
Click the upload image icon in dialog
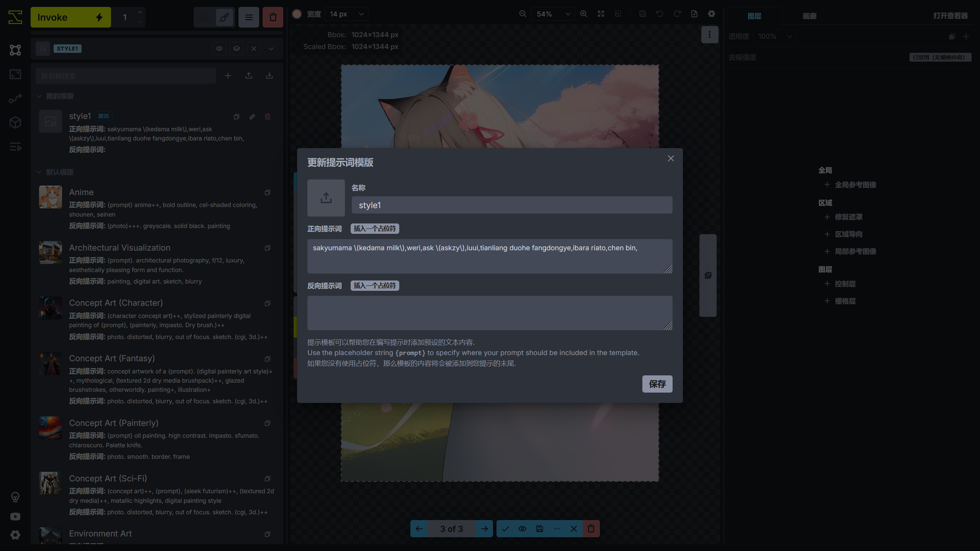click(x=326, y=198)
